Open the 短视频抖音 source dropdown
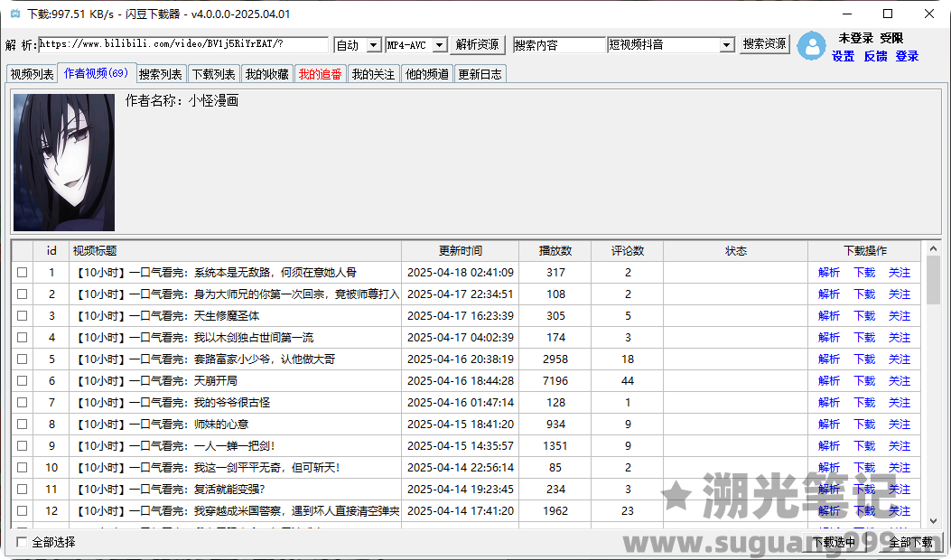This screenshot has height=560, width=951. pyautogui.click(x=727, y=45)
